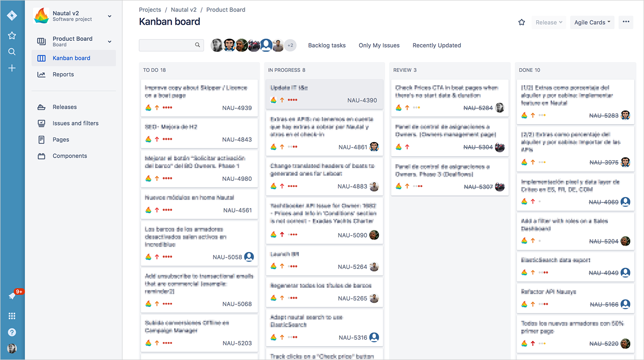Click the REVIEW 3 column header

[x=405, y=70]
